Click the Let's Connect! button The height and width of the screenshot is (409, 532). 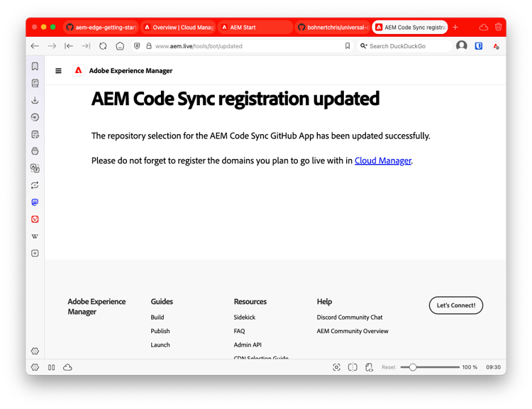(456, 305)
